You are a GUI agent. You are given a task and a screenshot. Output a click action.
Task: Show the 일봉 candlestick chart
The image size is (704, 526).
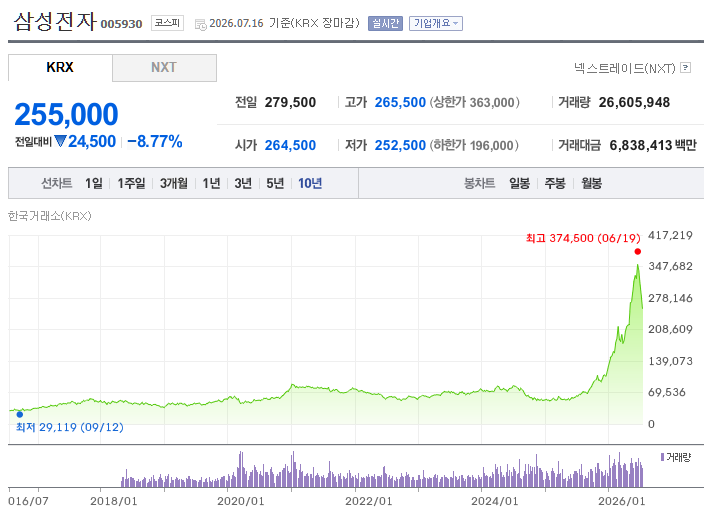pyautogui.click(x=519, y=183)
